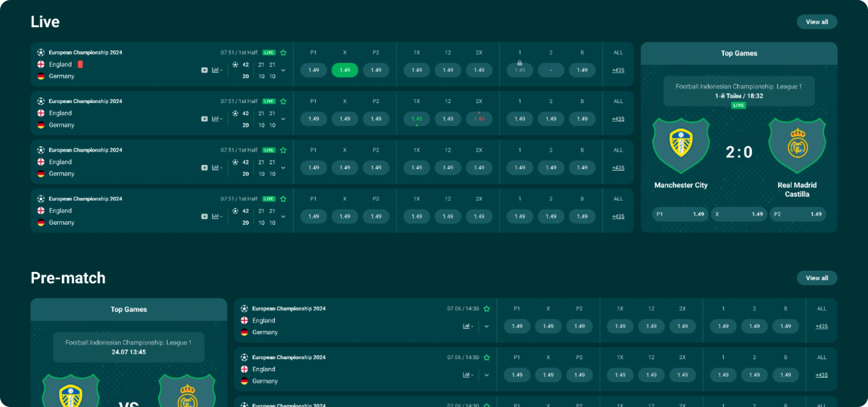Star the first pre-match England Germany game

(x=486, y=309)
